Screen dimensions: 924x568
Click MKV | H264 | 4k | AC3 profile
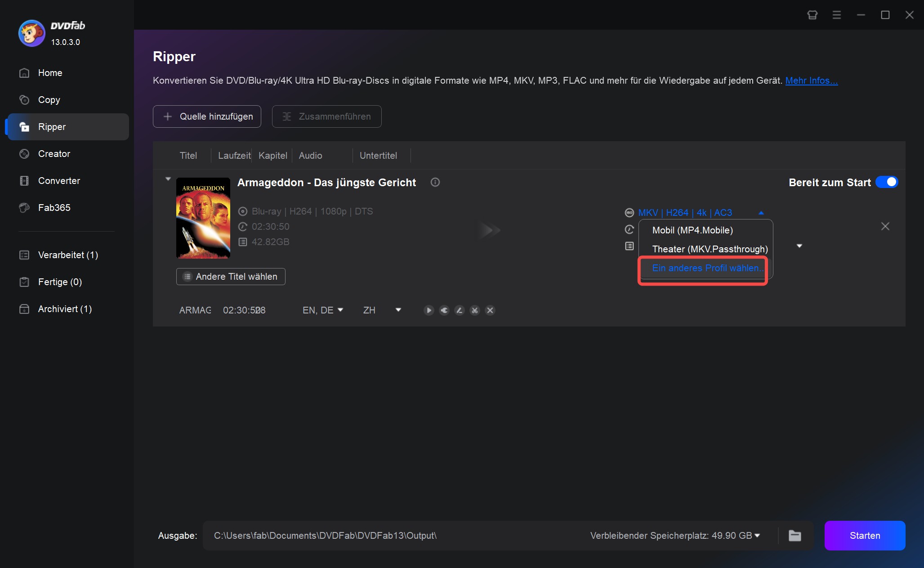(x=685, y=213)
